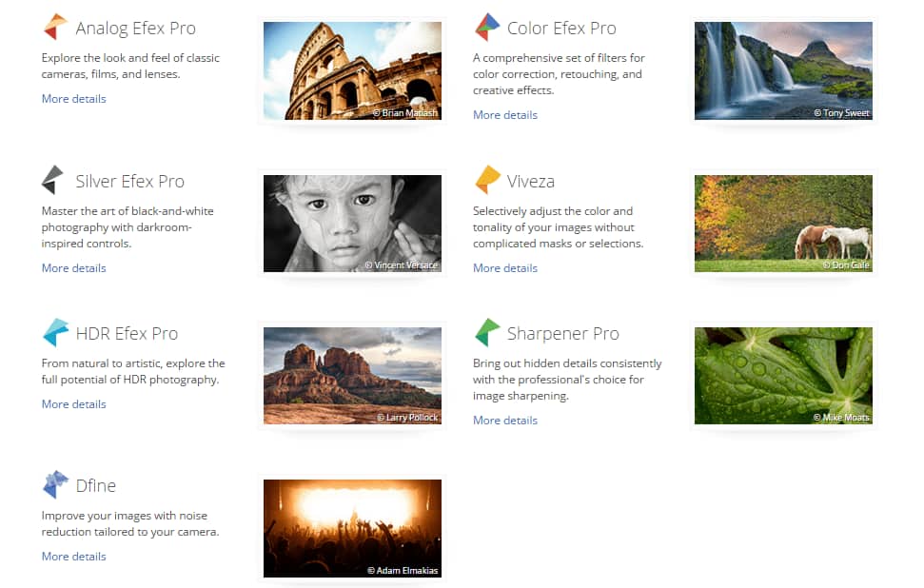Open More details under Sharpener Pro

(505, 421)
